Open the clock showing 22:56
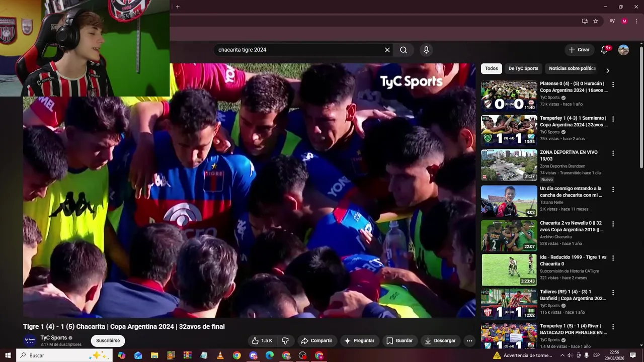 point(614,355)
